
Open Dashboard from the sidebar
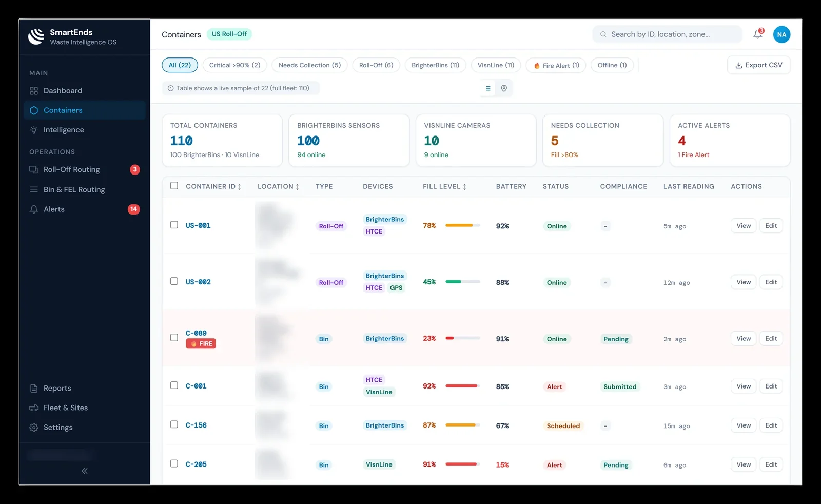coord(85,91)
